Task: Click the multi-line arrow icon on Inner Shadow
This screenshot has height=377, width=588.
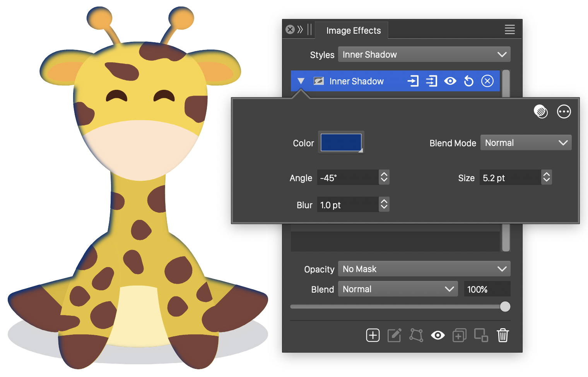Action: 431,81
